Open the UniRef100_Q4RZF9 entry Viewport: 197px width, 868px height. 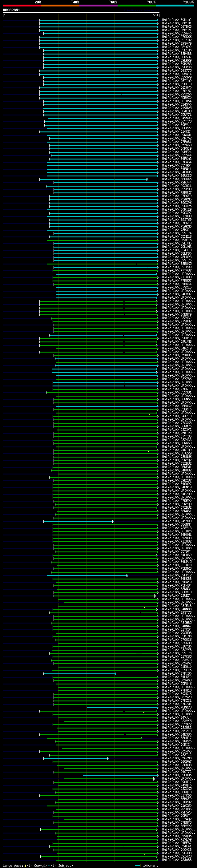(176, 349)
